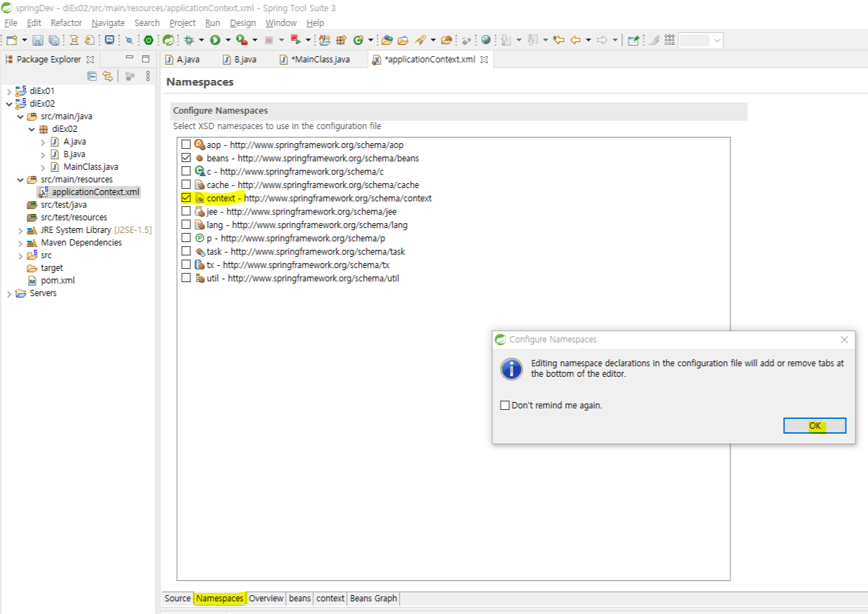Image resolution: width=868 pixels, height=614 pixels.
Task: Click Link with Editor in Package Explorer
Action: click(107, 76)
